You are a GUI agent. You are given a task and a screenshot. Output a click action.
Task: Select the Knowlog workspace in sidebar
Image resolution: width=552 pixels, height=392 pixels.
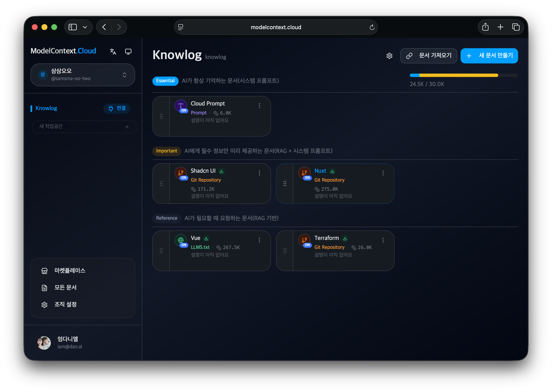(46, 108)
